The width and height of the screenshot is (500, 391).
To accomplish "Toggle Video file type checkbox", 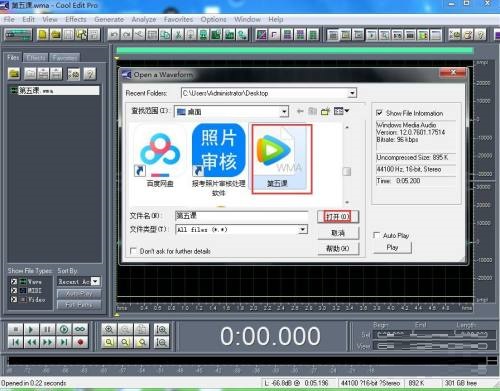I will click(x=14, y=300).
